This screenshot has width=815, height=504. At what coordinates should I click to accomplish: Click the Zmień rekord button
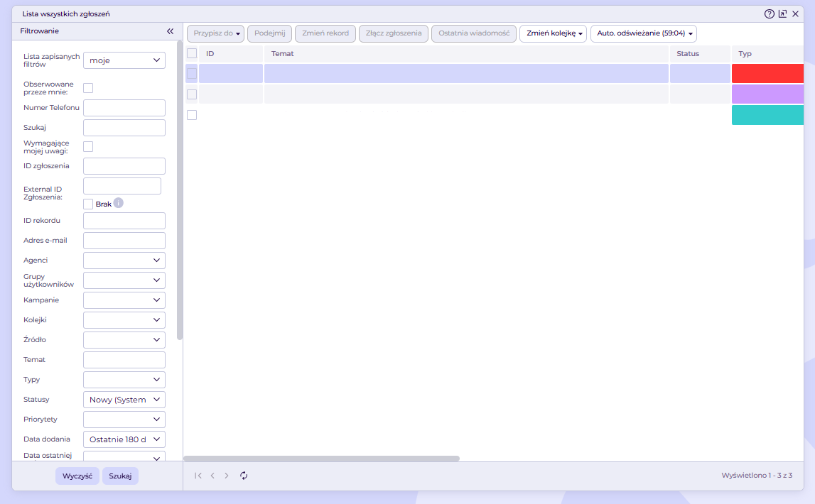tap(325, 33)
